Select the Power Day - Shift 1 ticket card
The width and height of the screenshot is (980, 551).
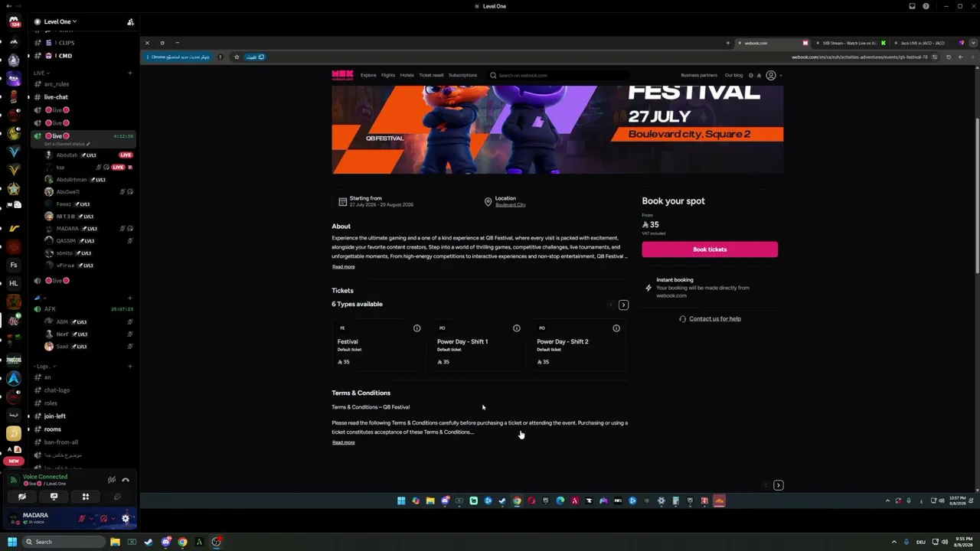click(479, 345)
